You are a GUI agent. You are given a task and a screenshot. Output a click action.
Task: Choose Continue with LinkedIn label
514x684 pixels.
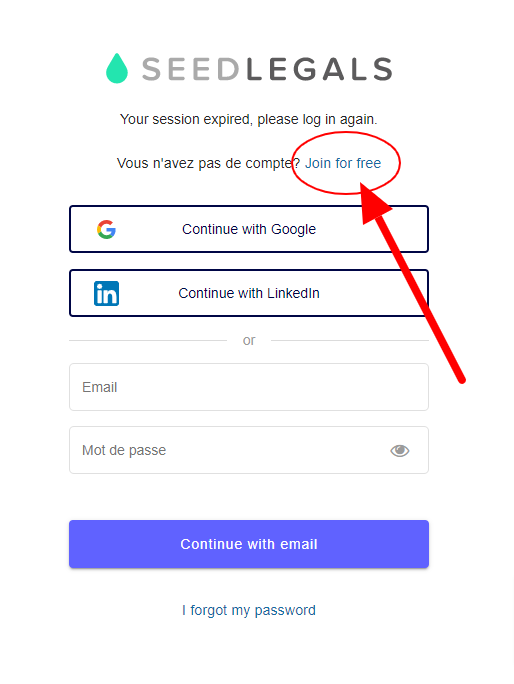(249, 293)
